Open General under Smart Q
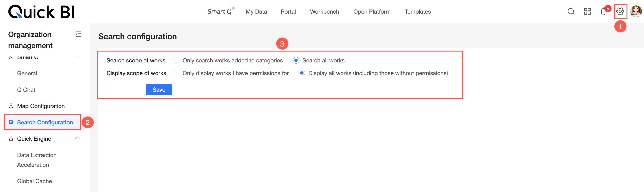 click(x=27, y=73)
